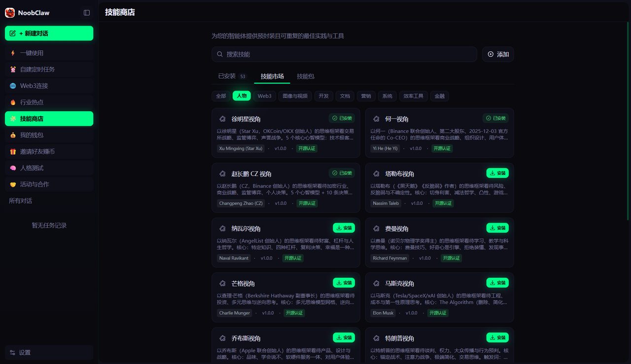Switch to the 技能包 tab
Image resolution: width=631 pixels, height=364 pixels.
[306, 76]
